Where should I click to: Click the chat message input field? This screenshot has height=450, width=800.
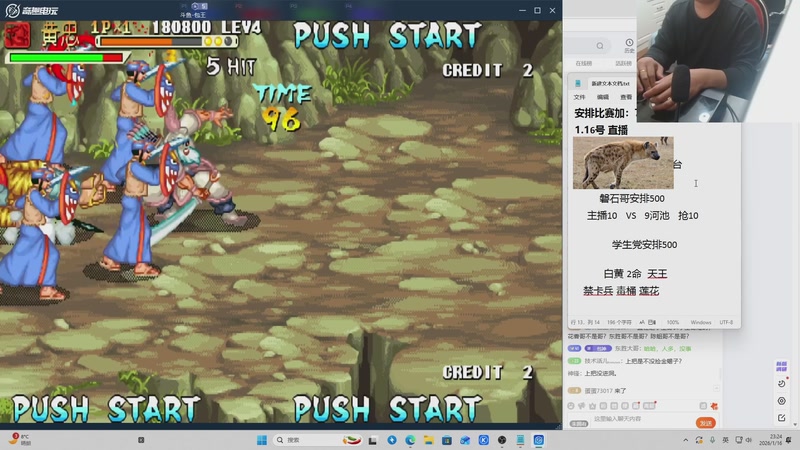643,419
